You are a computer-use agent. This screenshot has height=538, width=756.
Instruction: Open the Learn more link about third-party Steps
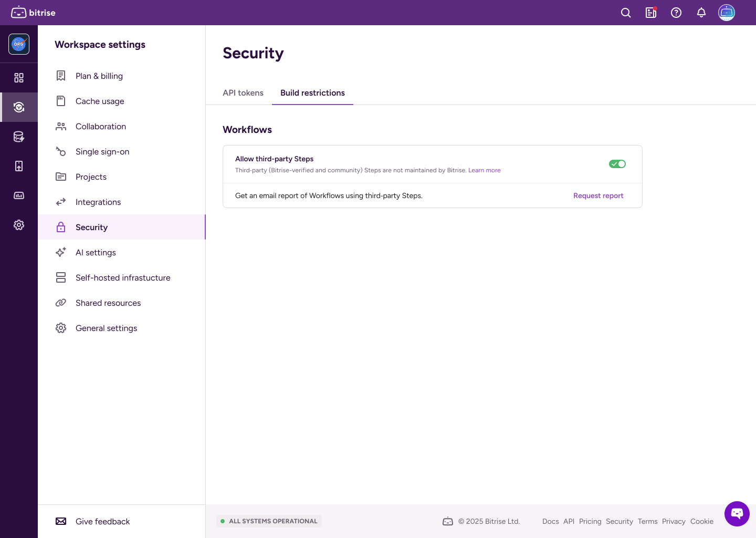click(x=485, y=170)
